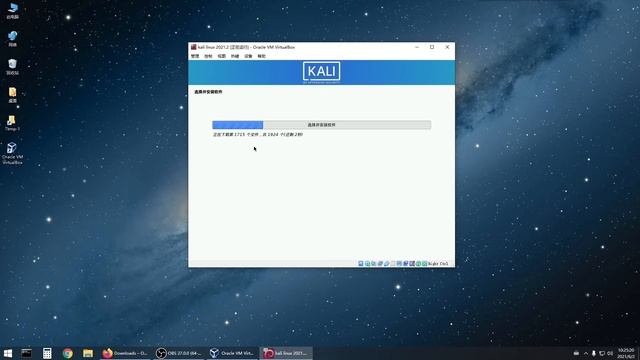The width and height of the screenshot is (640, 360).
Task: Maximize the kali linux VirtualBox window
Action: point(432,47)
